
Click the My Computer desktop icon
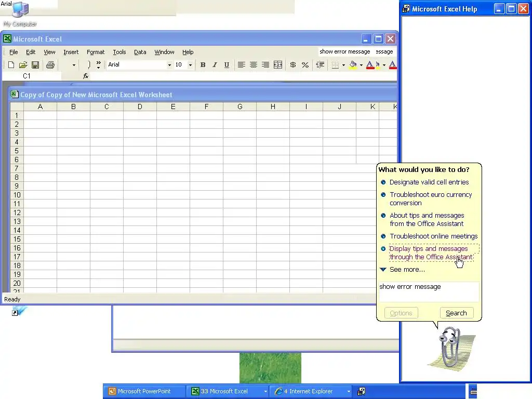[20, 14]
